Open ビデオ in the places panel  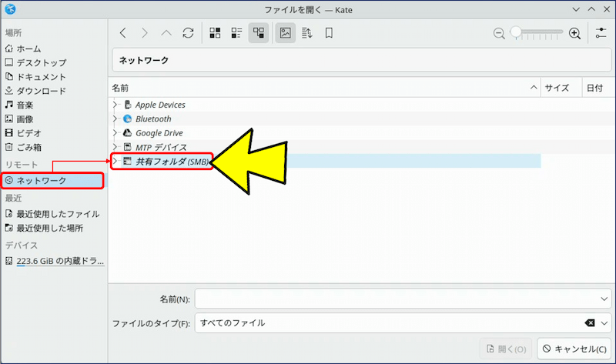click(x=53, y=133)
